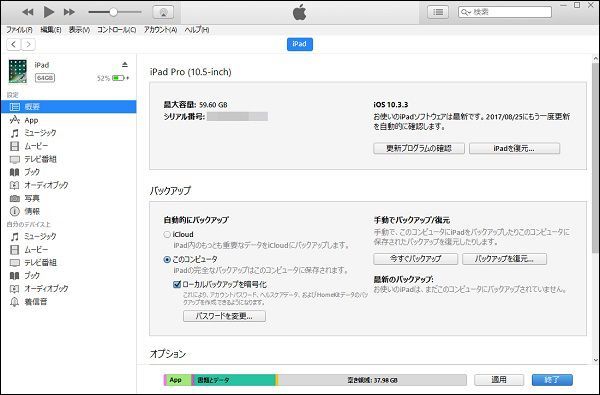Open the AirPlay output button
The width and height of the screenshot is (600, 395).
tap(163, 12)
